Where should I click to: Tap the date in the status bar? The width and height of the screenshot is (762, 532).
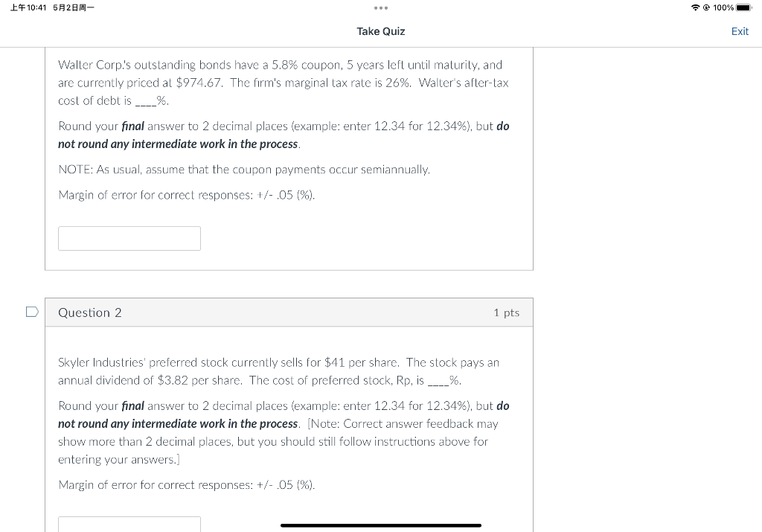[x=74, y=7]
